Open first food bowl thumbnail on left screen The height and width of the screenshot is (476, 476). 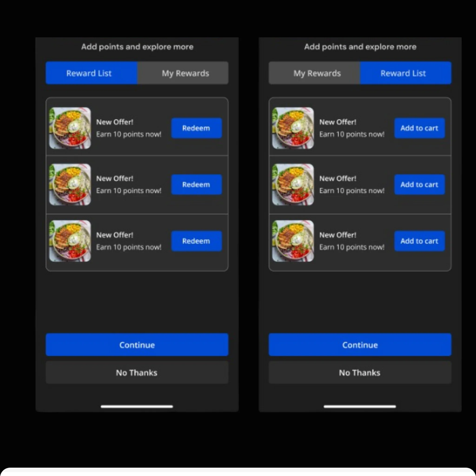pos(70,128)
